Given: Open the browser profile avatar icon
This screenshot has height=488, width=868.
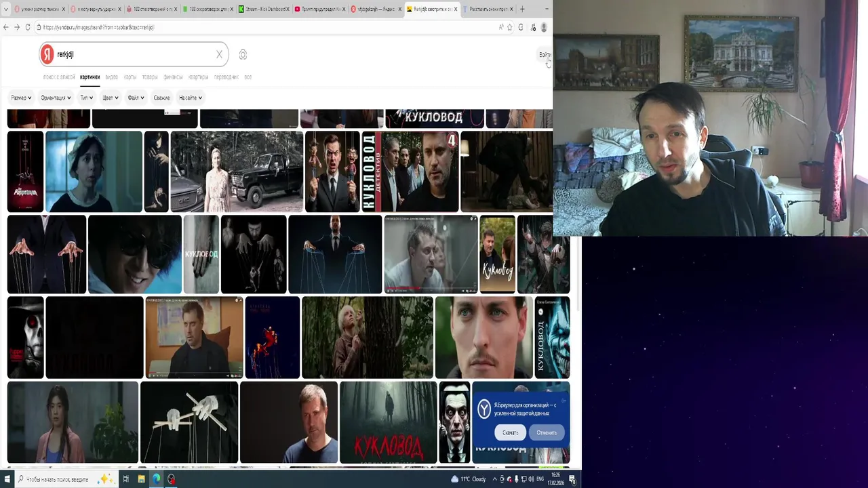Looking at the screenshot, I should [544, 27].
